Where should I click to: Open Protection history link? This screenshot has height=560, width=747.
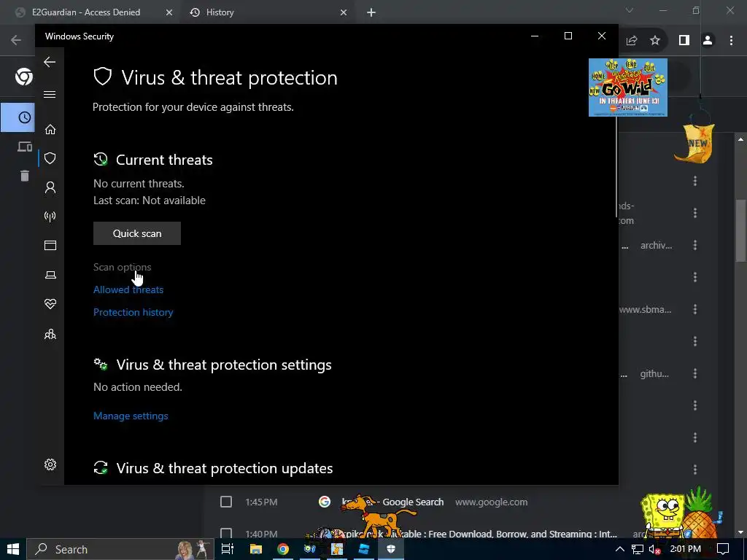(x=133, y=312)
